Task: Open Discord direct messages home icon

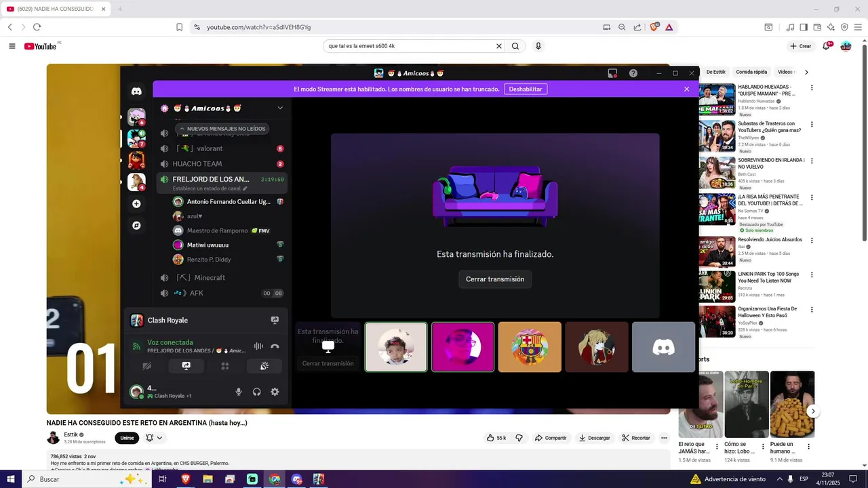Action: pos(136,91)
